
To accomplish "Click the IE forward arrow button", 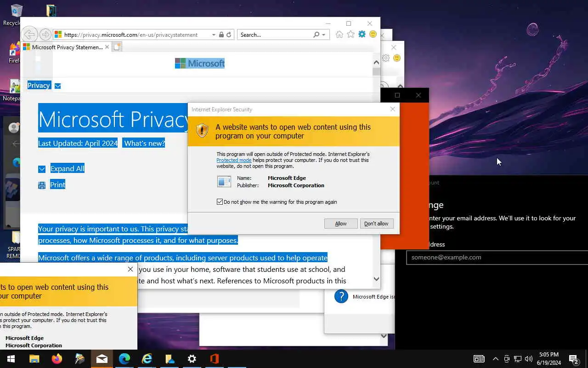I will point(45,34).
